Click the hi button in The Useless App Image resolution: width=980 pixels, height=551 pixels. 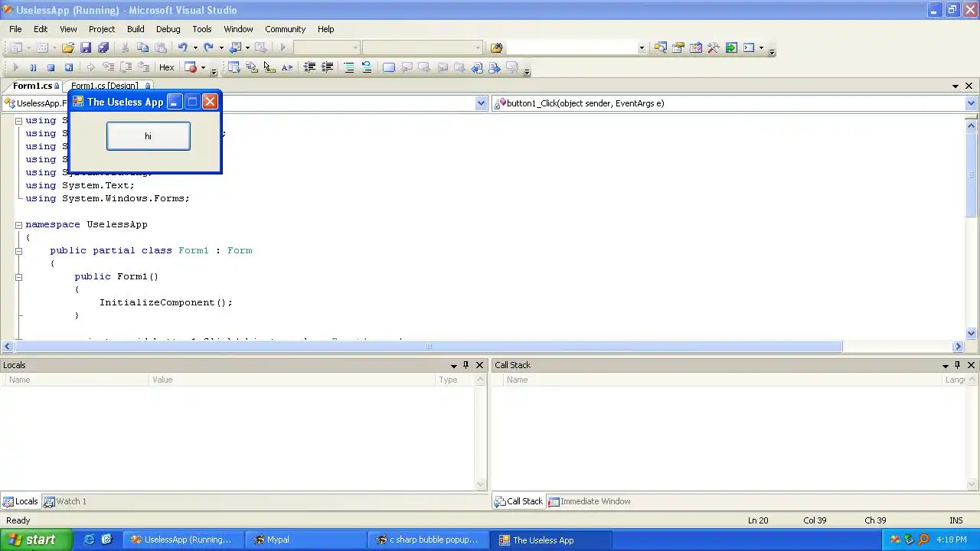tap(148, 136)
